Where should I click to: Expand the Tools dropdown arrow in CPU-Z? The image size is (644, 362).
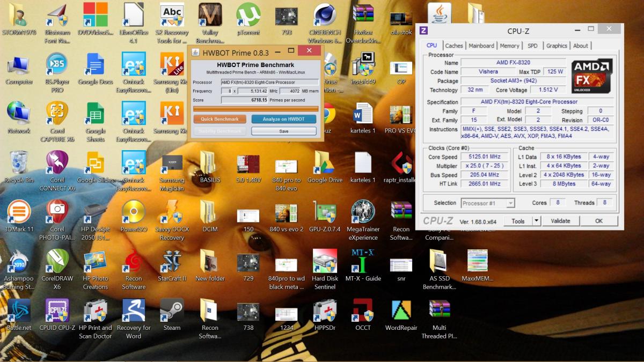[x=536, y=221]
